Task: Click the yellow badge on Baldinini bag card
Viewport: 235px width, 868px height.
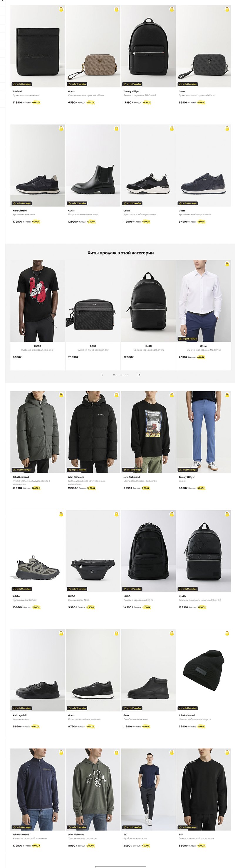Action: [61, 9]
